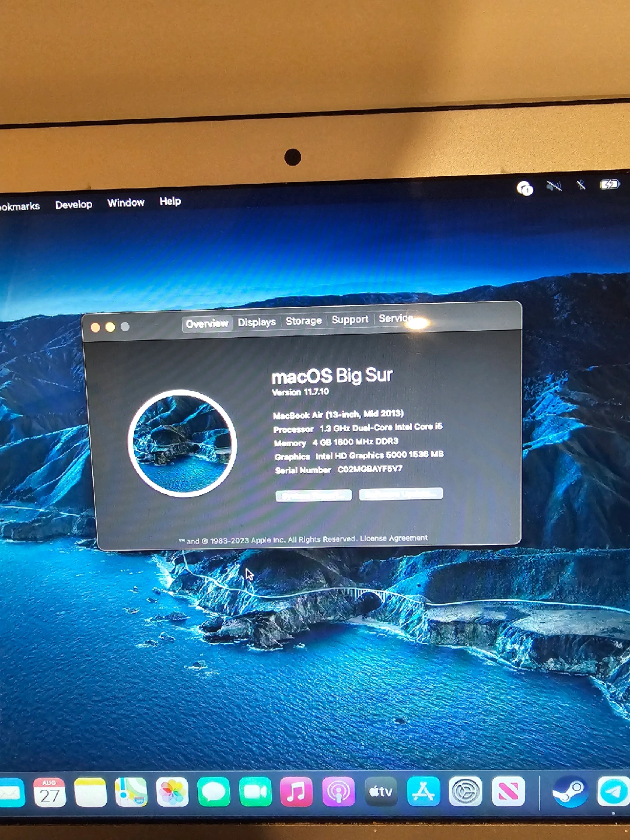Launch the Apple TV app from the Dock
This screenshot has height=840, width=630.
point(380,792)
